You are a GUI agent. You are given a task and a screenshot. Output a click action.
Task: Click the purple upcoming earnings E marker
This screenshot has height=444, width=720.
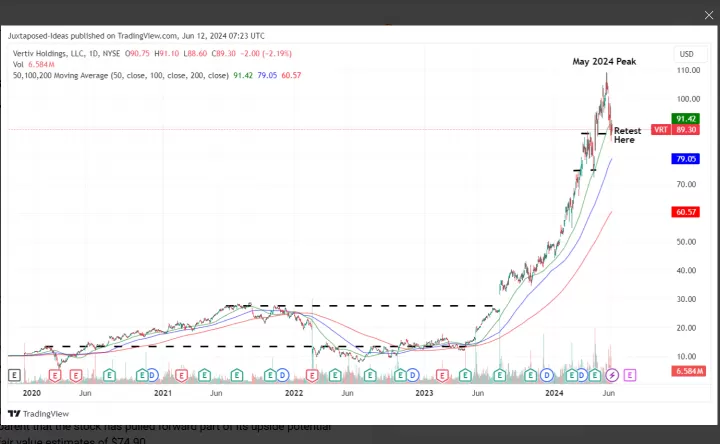pyautogui.click(x=631, y=375)
